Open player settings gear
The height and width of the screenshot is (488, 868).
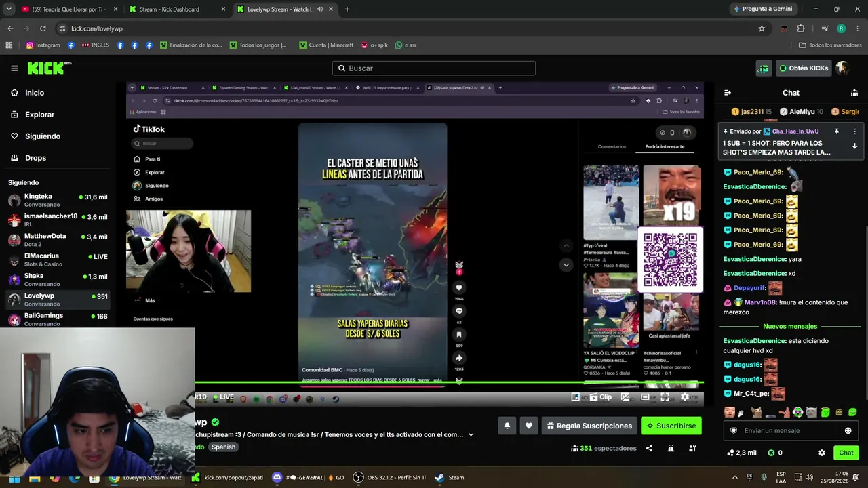tap(685, 397)
